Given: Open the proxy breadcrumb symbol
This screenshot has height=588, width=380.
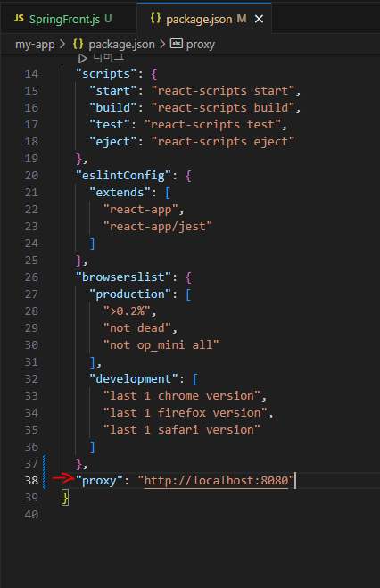Looking at the screenshot, I should coord(201,45).
